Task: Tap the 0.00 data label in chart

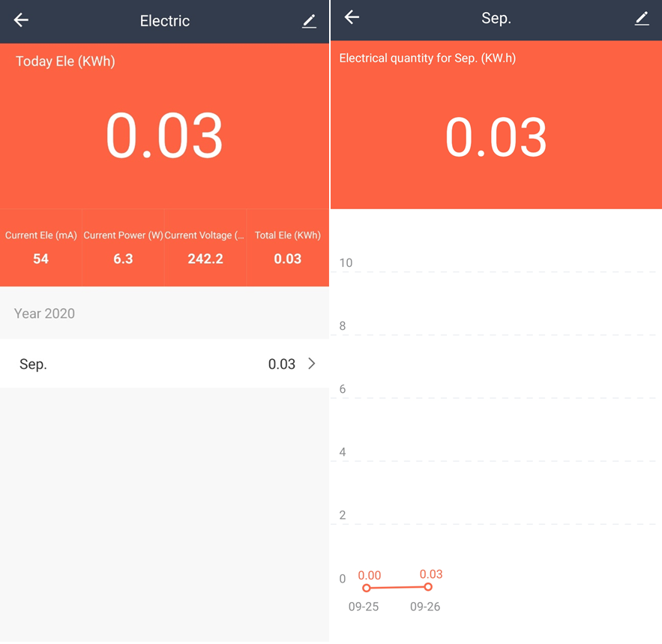Action: coord(370,575)
